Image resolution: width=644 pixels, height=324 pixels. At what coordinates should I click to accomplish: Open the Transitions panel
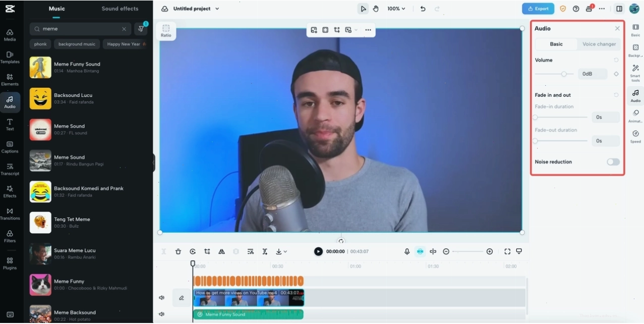click(x=10, y=214)
